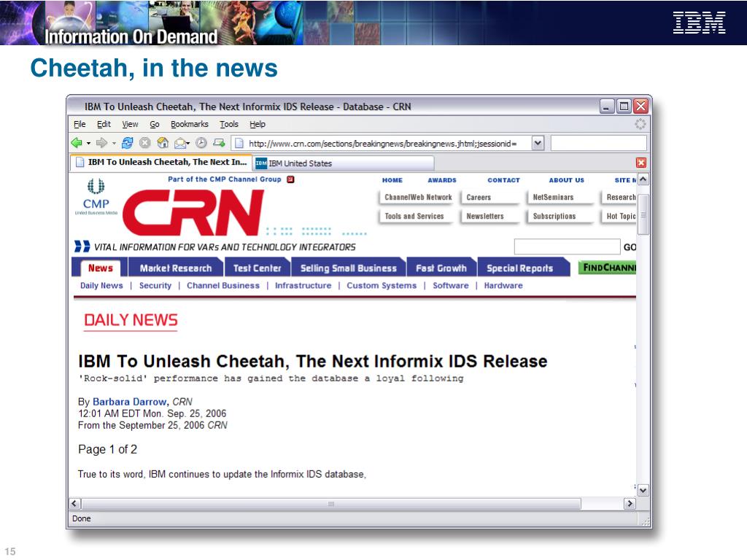
Task: Open the File menu
Action: point(80,124)
